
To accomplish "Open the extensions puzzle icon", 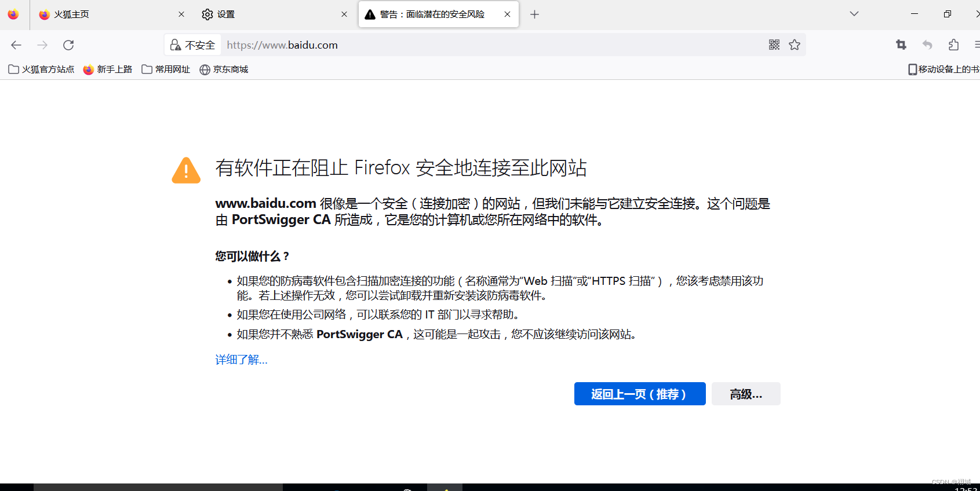I will click(953, 45).
